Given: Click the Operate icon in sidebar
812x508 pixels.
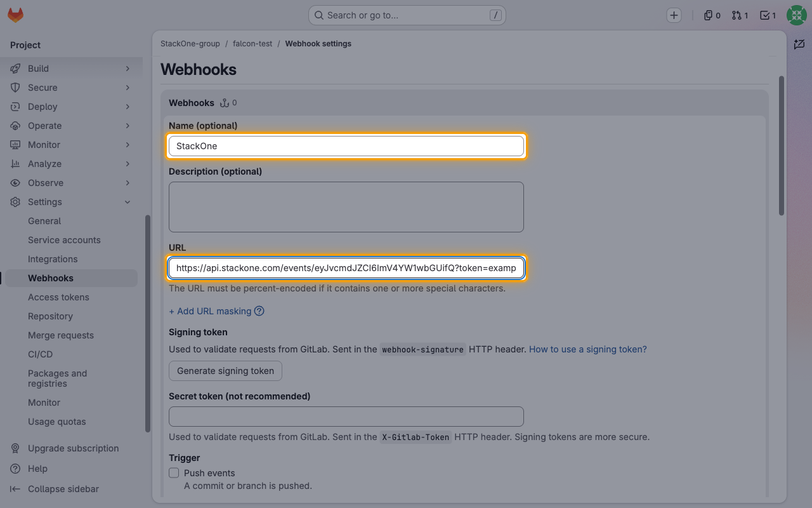Looking at the screenshot, I should coord(15,126).
